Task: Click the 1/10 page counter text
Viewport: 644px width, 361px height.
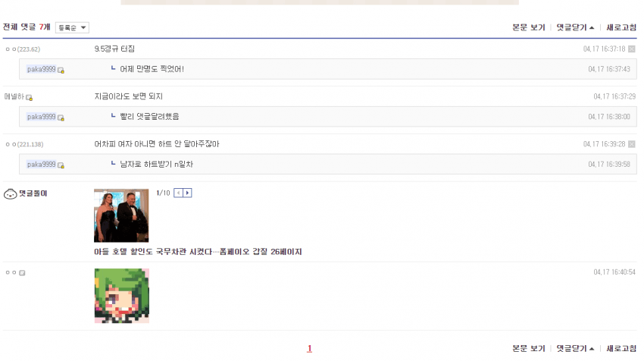Action: coord(163,193)
